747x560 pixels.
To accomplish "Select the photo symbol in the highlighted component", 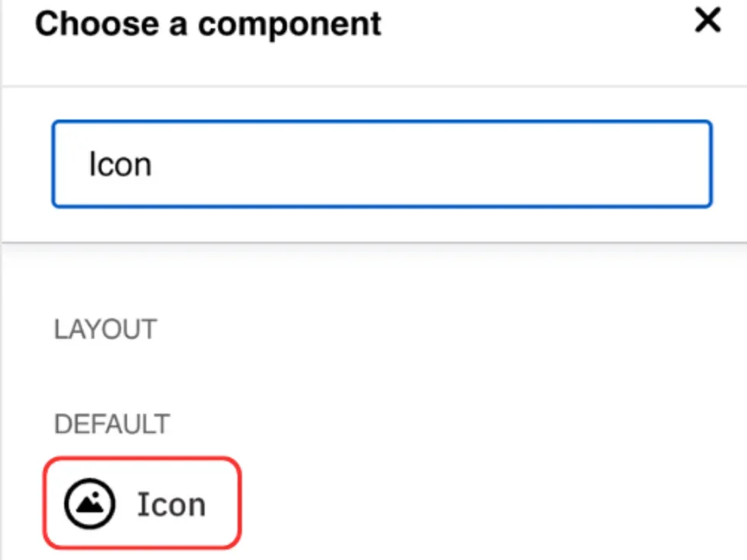I will [x=89, y=503].
